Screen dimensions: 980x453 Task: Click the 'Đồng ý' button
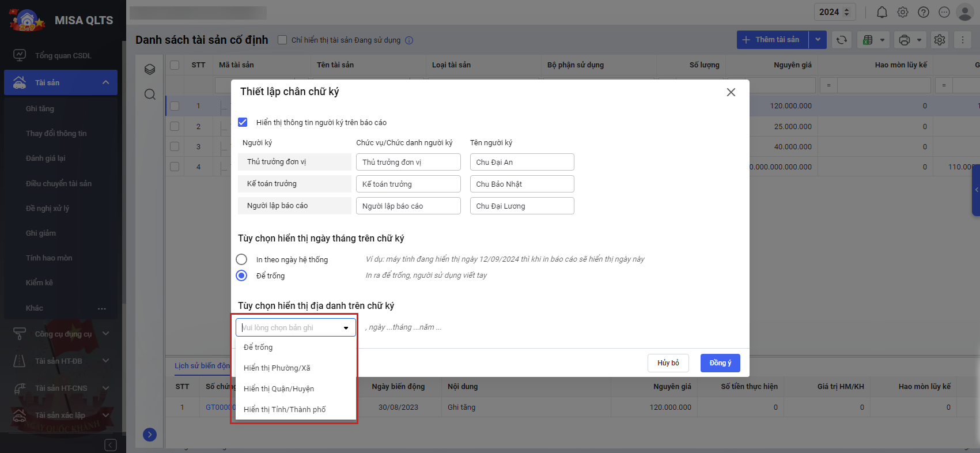[x=720, y=363]
